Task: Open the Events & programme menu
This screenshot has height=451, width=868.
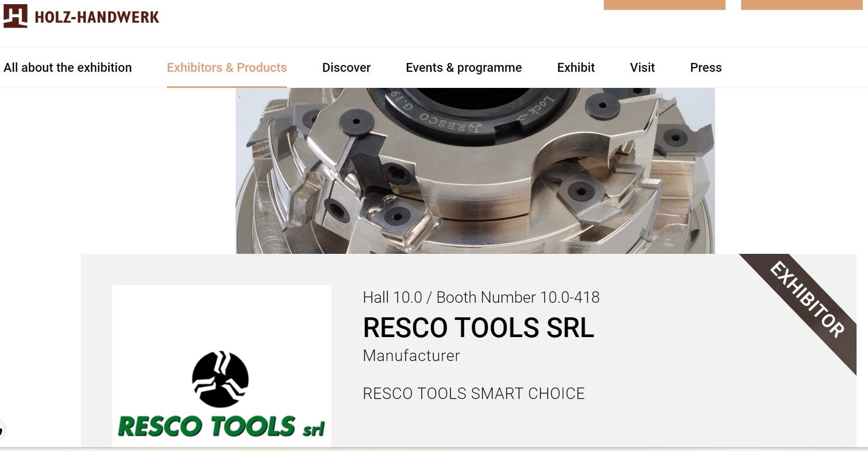Action: click(464, 68)
